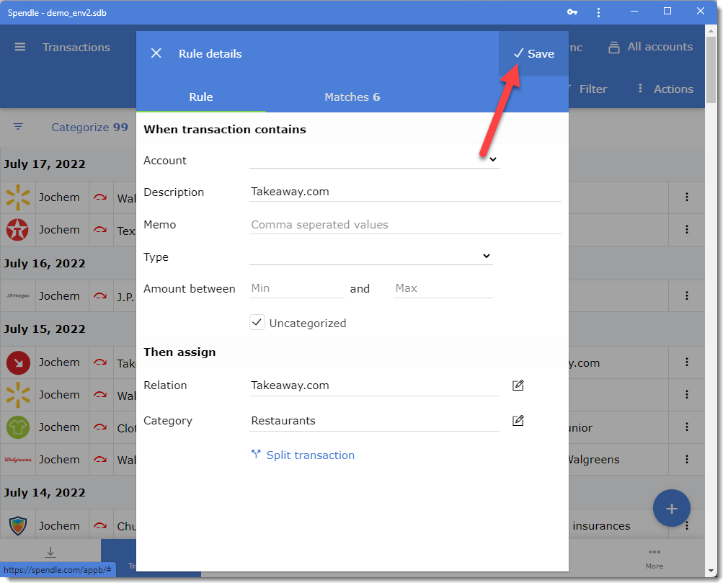This screenshot has width=728, height=588.
Task: Click the Walgreens logo
Action: (x=17, y=460)
